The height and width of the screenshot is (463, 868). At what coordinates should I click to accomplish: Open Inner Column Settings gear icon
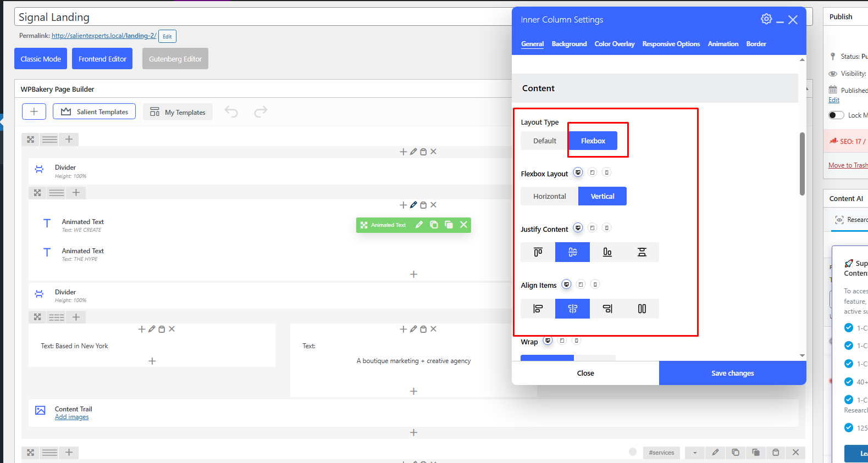click(766, 19)
